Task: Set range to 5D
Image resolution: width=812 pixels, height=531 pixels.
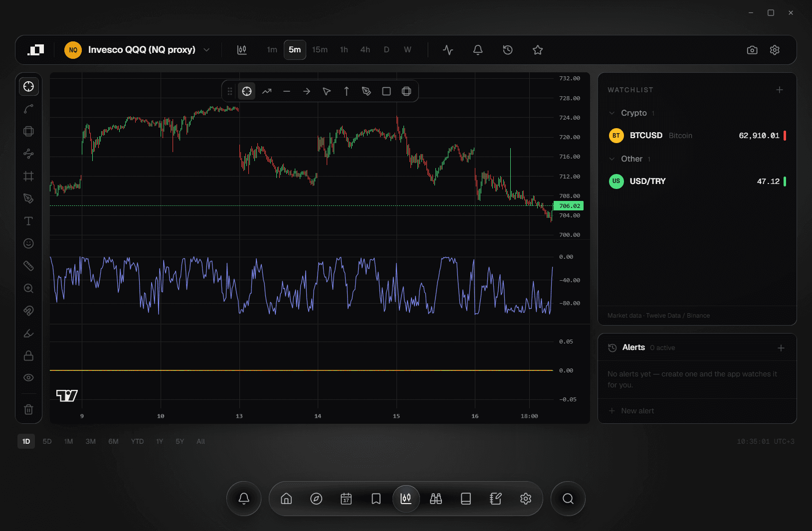Action: coord(47,441)
